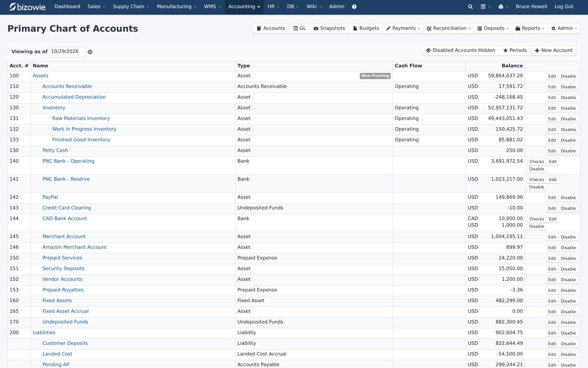Screen dimensions: 588x368
Task: Expand the Reports dropdown
Action: click(530, 28)
